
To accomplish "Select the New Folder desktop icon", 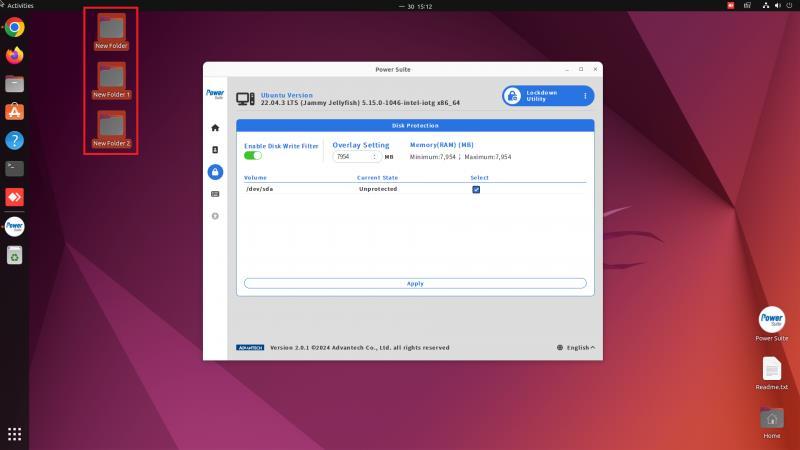I will point(111,32).
